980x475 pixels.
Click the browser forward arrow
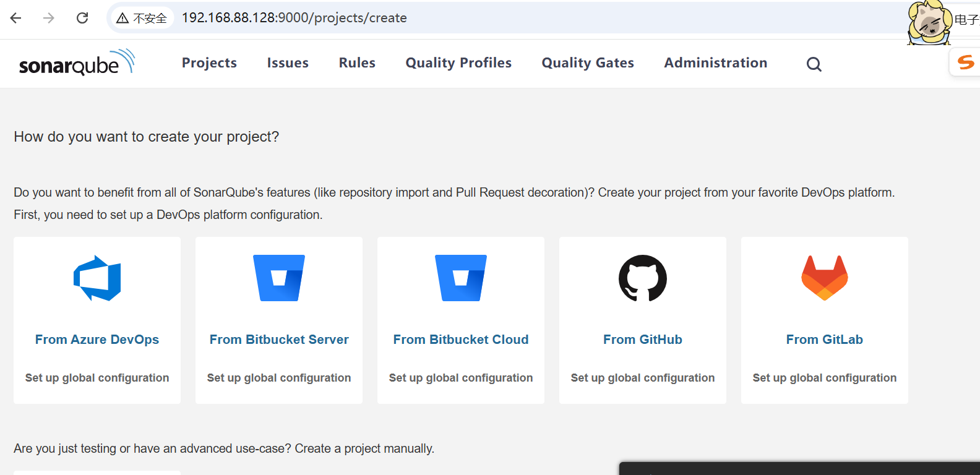click(x=49, y=18)
